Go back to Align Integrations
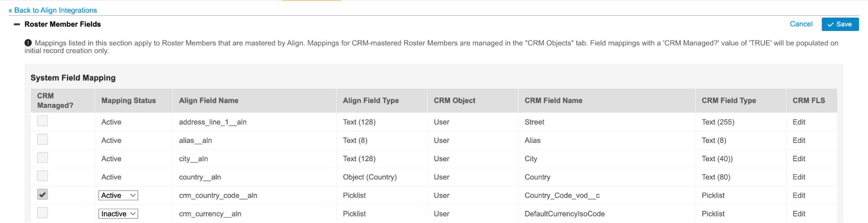This screenshot has width=868, height=223. [53, 10]
